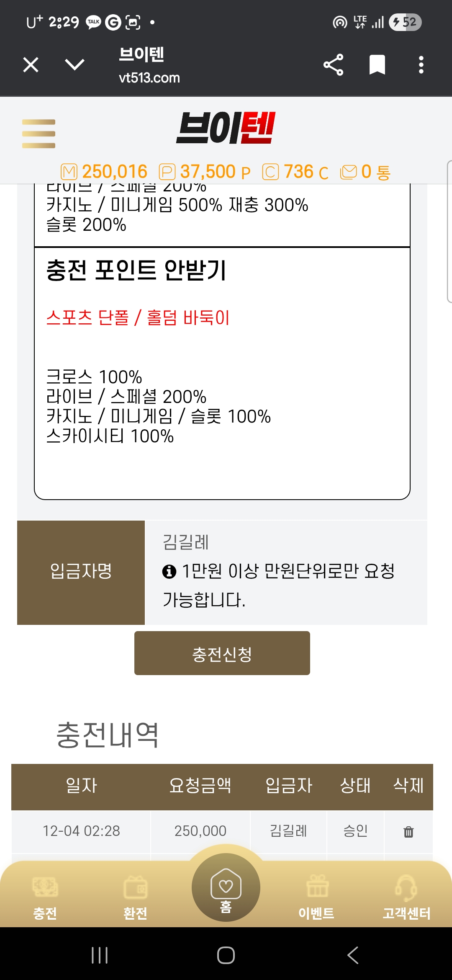Bookmark this page with the bookmark icon
This screenshot has width=452, height=980.
377,65
